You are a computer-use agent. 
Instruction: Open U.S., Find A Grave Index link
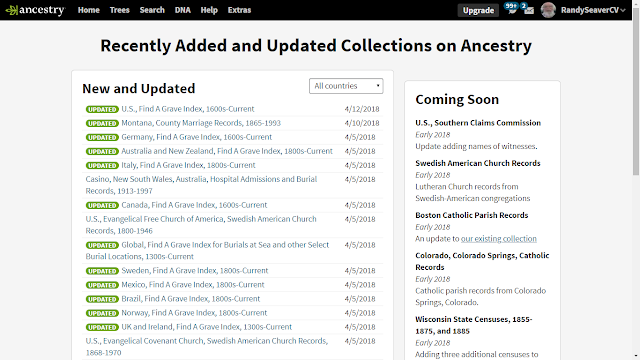(x=188, y=109)
